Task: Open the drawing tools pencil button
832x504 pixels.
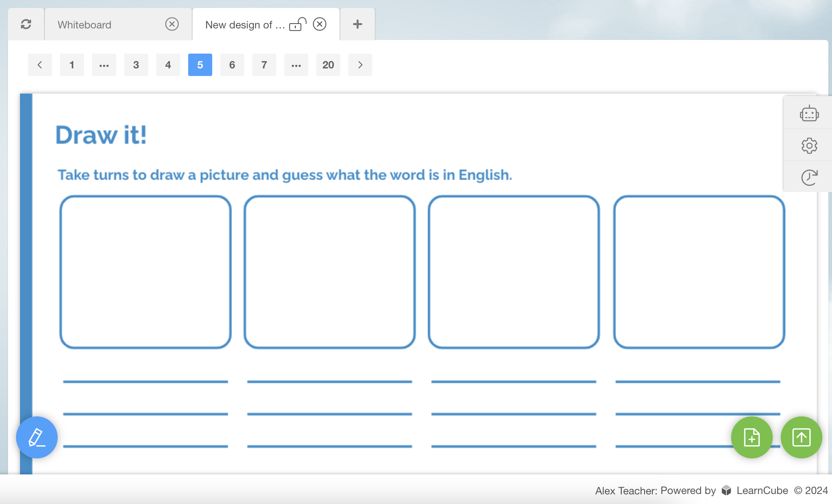Action: coord(36,437)
